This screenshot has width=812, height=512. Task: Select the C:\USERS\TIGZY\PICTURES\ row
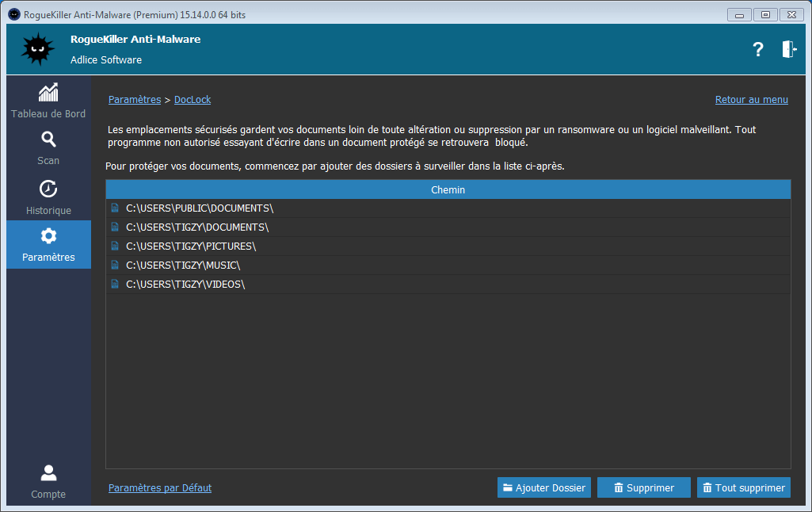[191, 246]
